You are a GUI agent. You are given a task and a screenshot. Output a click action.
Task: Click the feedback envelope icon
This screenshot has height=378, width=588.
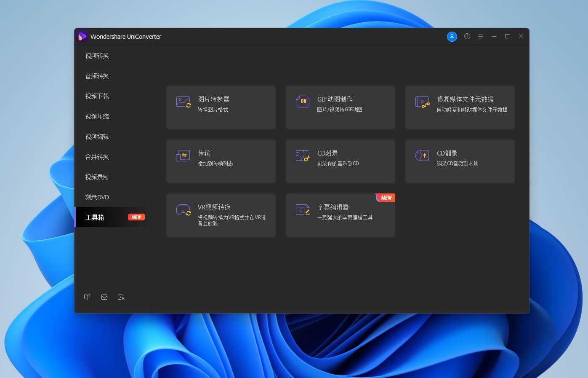104,297
